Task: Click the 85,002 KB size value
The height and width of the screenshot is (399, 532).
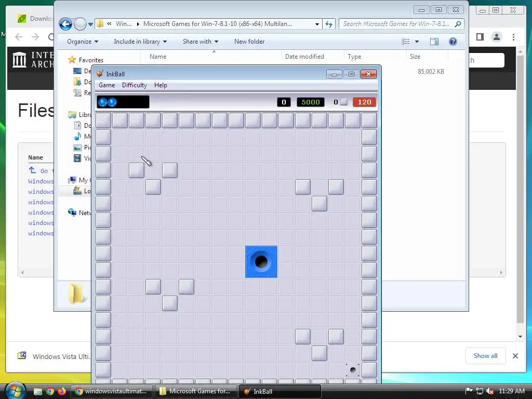Action: [431, 72]
